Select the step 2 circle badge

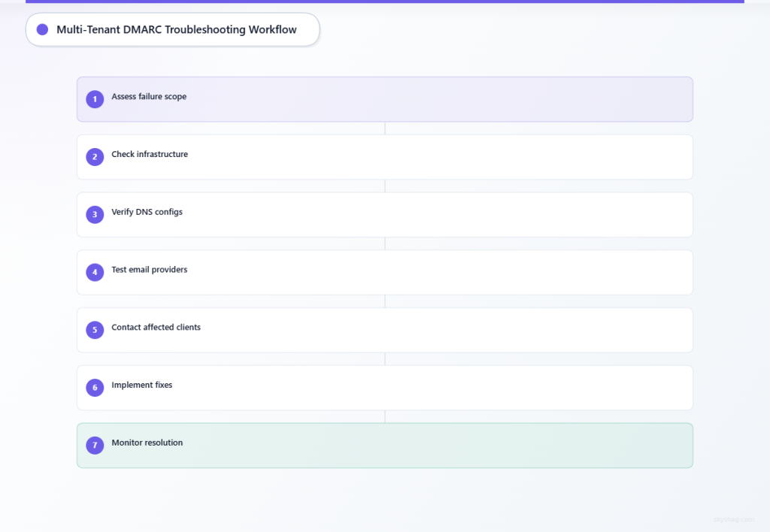click(x=95, y=156)
